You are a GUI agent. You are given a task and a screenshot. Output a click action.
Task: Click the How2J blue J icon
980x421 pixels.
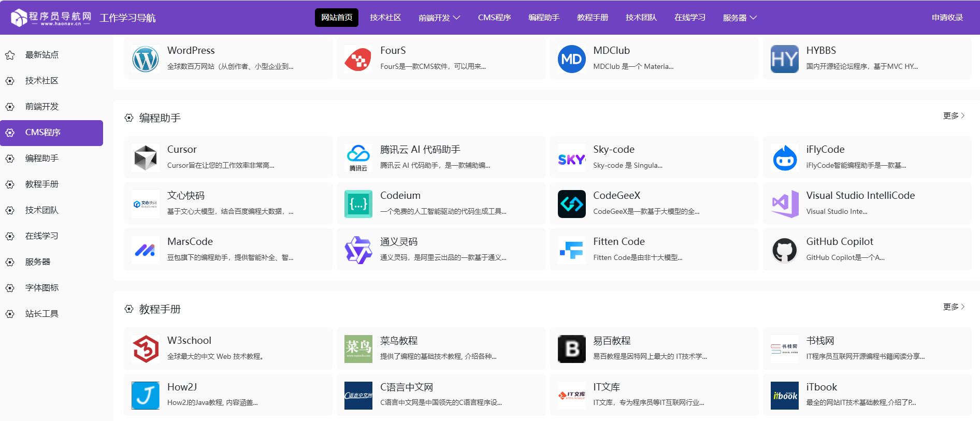(x=146, y=396)
